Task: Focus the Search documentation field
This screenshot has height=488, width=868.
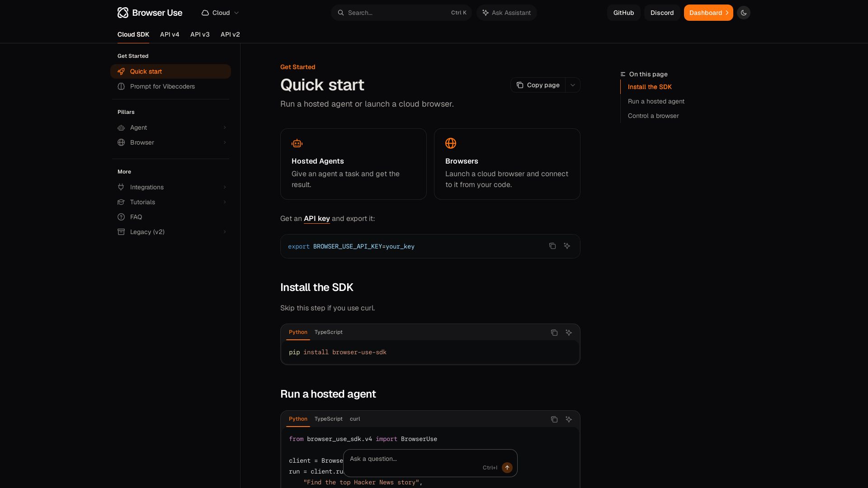Action: tap(401, 13)
